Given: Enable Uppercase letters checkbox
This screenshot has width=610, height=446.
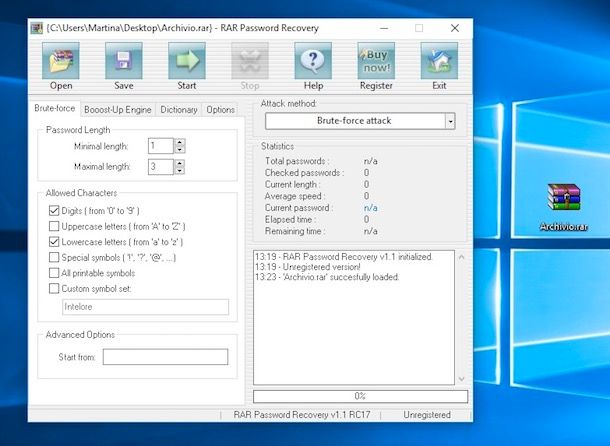Looking at the screenshot, I should click(x=54, y=226).
